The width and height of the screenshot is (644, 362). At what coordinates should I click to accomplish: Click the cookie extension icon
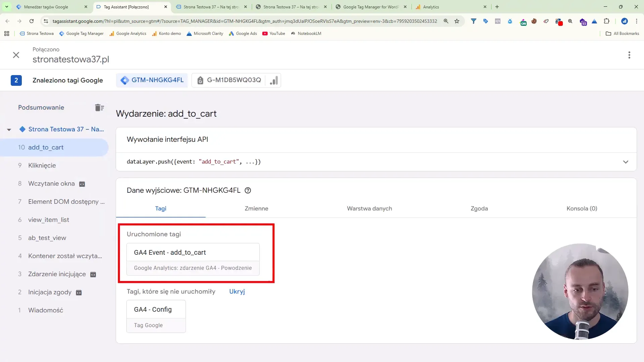(534, 21)
